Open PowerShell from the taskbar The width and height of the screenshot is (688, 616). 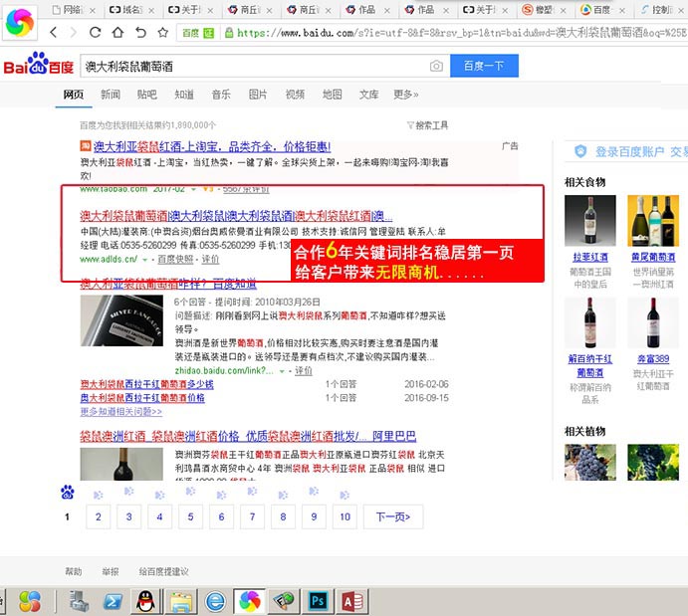point(113,601)
